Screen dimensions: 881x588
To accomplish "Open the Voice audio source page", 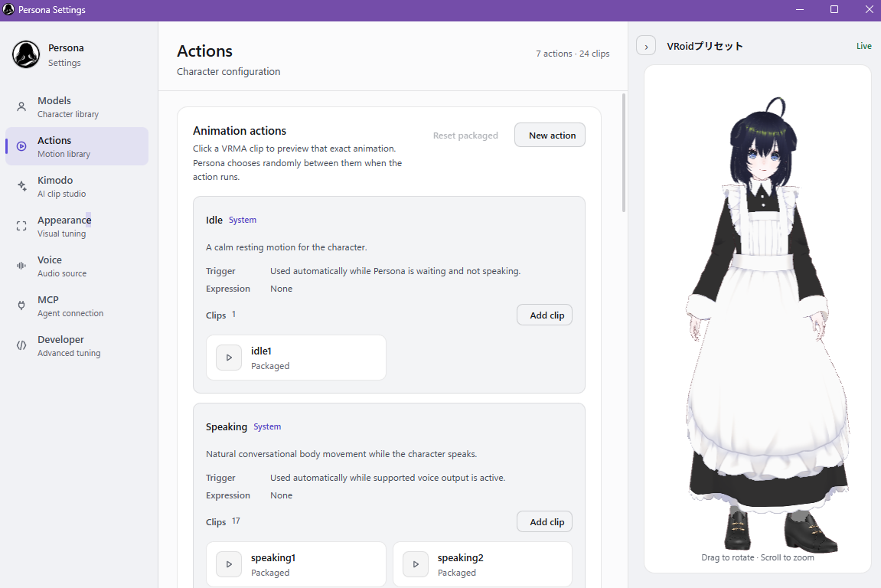I will coord(77,266).
